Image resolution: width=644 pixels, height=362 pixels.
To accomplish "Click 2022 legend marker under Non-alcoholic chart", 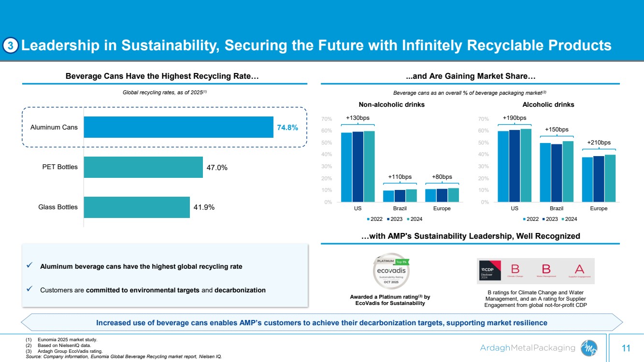I will click(369, 219).
